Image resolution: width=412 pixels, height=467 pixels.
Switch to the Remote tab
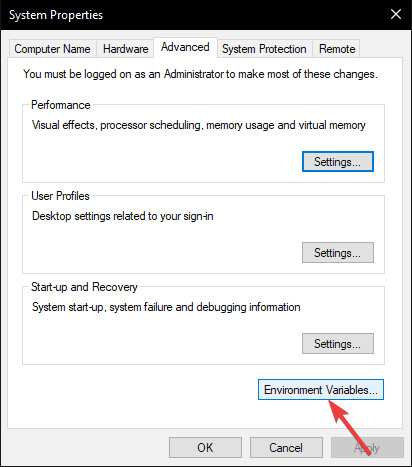tap(337, 49)
